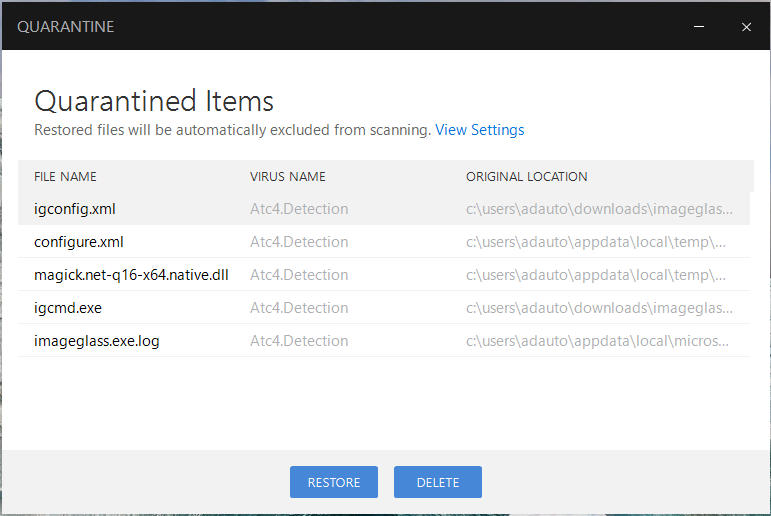Screen dimensions: 771x516
Task: Click the virus name in the imageglass.exe.log row
Action: [x=299, y=341]
